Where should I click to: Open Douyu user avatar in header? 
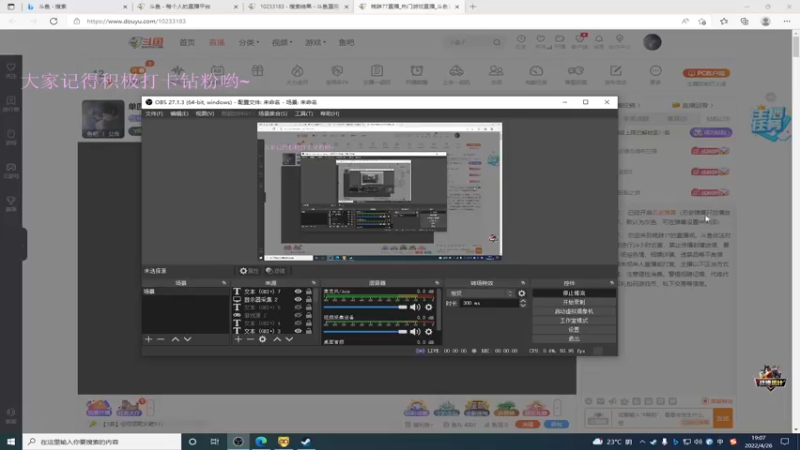pyautogui.click(x=652, y=42)
